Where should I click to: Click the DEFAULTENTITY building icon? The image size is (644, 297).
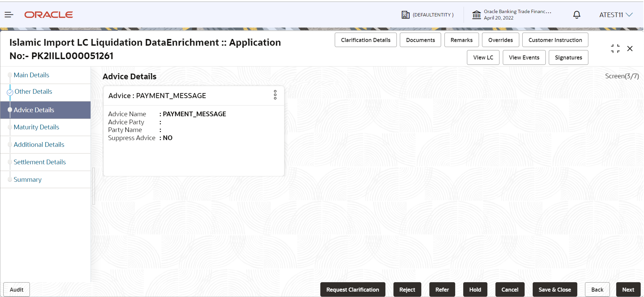tap(406, 15)
